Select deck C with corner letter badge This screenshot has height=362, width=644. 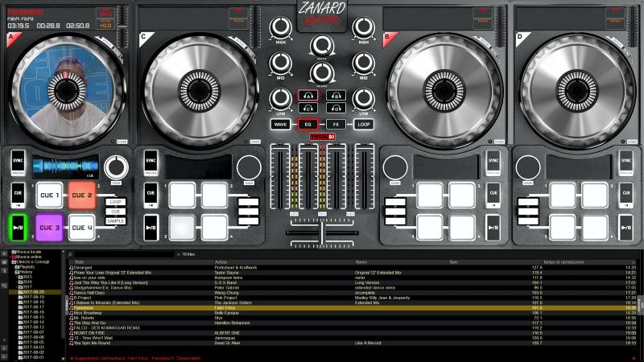[144, 38]
